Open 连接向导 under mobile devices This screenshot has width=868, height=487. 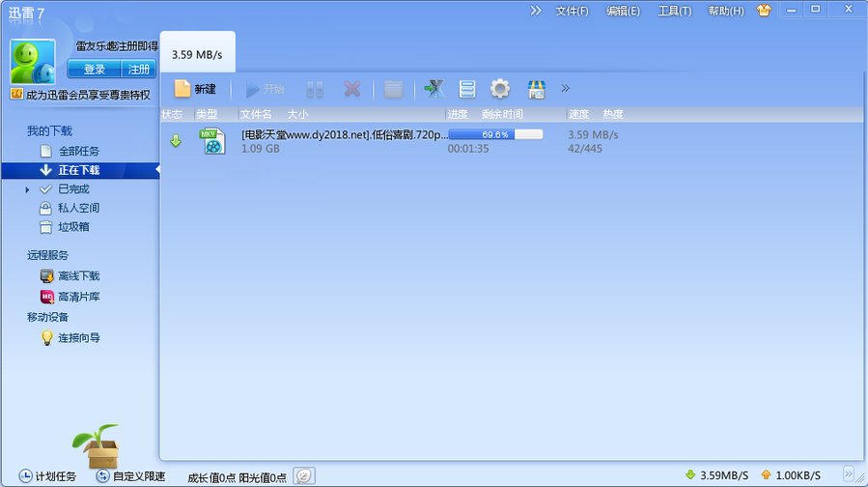click(78, 337)
